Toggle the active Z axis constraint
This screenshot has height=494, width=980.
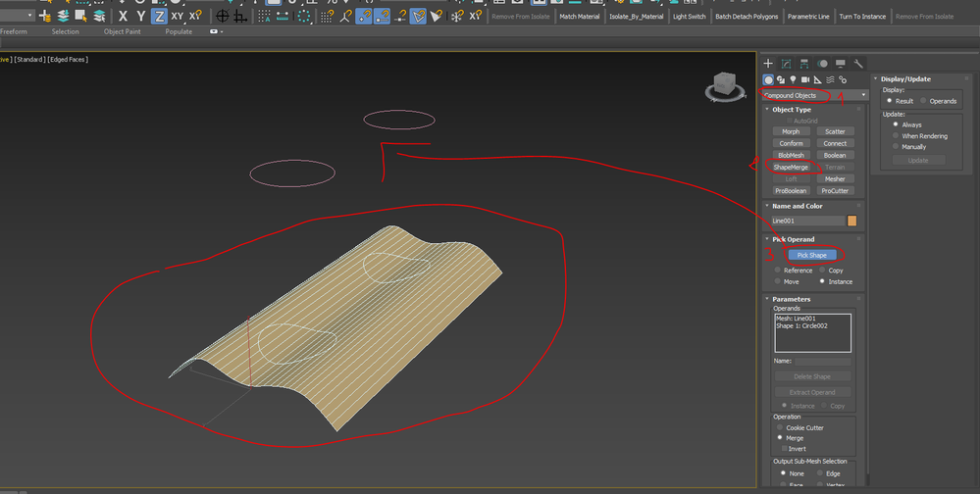coord(159,17)
